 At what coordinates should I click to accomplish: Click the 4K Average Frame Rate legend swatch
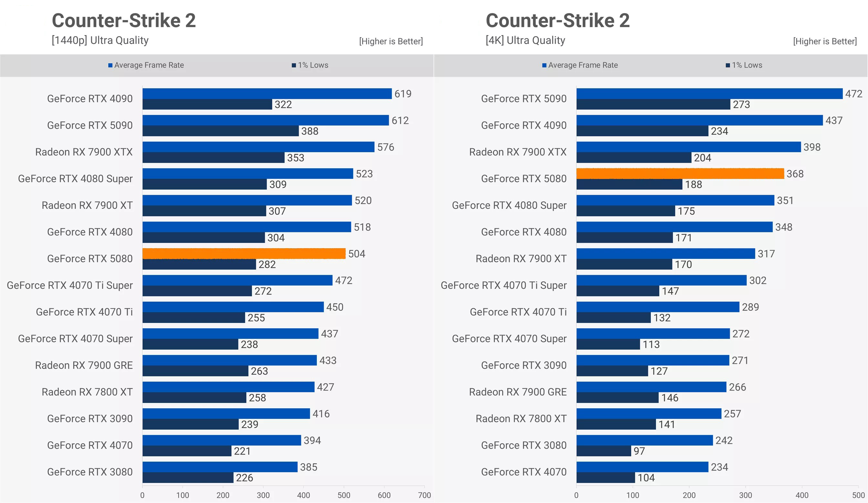point(544,66)
